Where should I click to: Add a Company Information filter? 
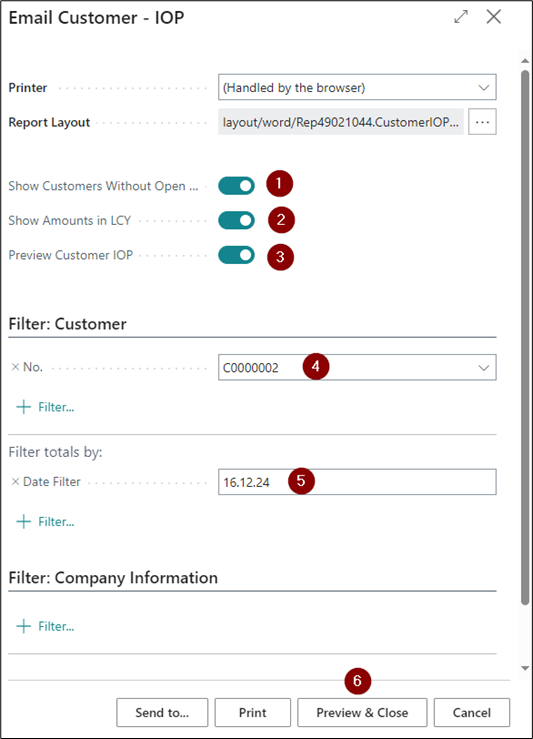pos(45,626)
